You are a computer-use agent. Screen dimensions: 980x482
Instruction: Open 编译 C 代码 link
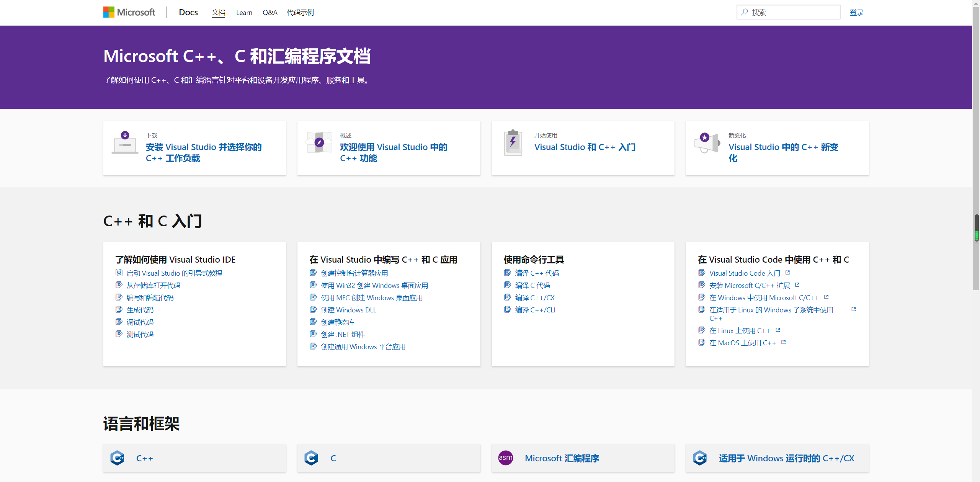click(x=532, y=285)
